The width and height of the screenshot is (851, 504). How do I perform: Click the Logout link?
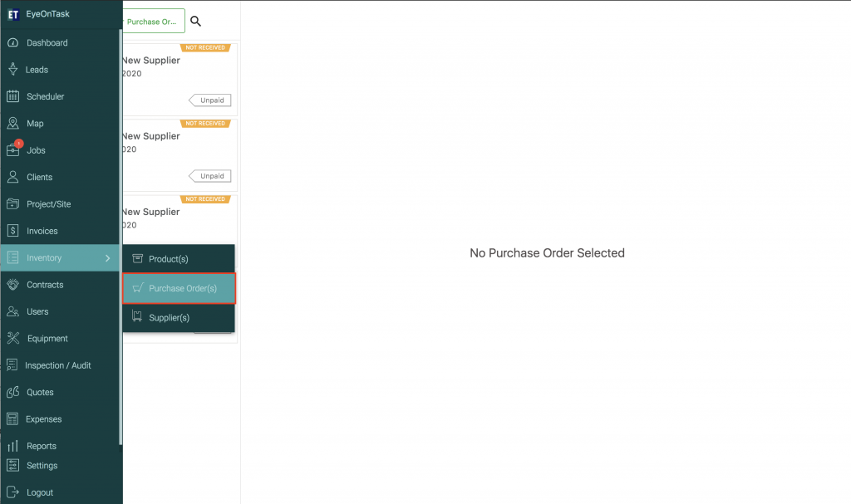click(40, 492)
